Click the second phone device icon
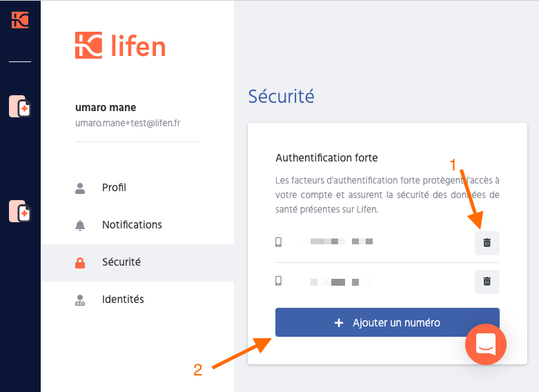Screen dimensions: 539x392 point(278,281)
